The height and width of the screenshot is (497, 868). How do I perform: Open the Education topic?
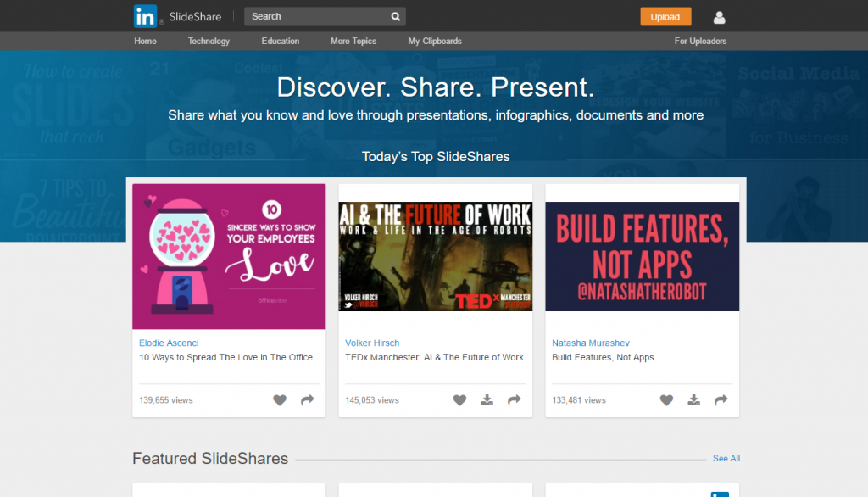point(280,41)
